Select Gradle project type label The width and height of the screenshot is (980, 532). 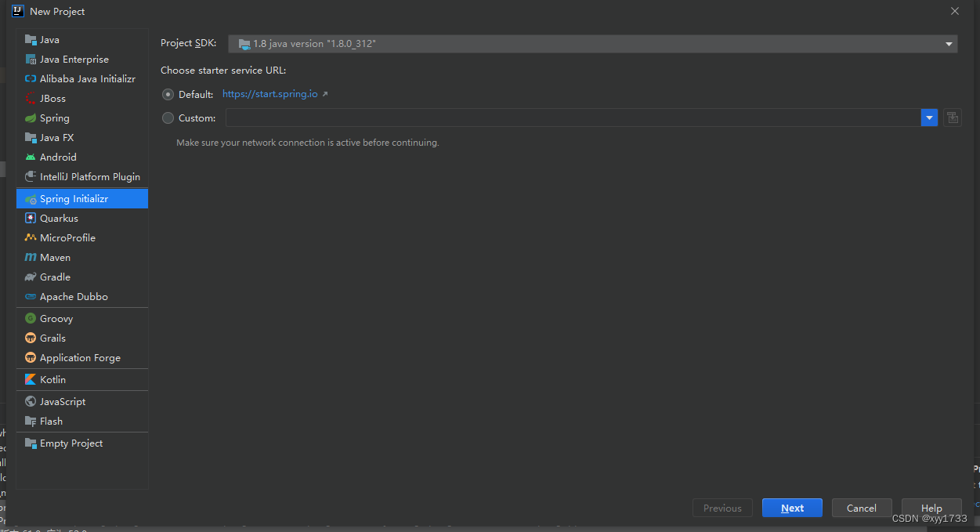click(x=55, y=277)
